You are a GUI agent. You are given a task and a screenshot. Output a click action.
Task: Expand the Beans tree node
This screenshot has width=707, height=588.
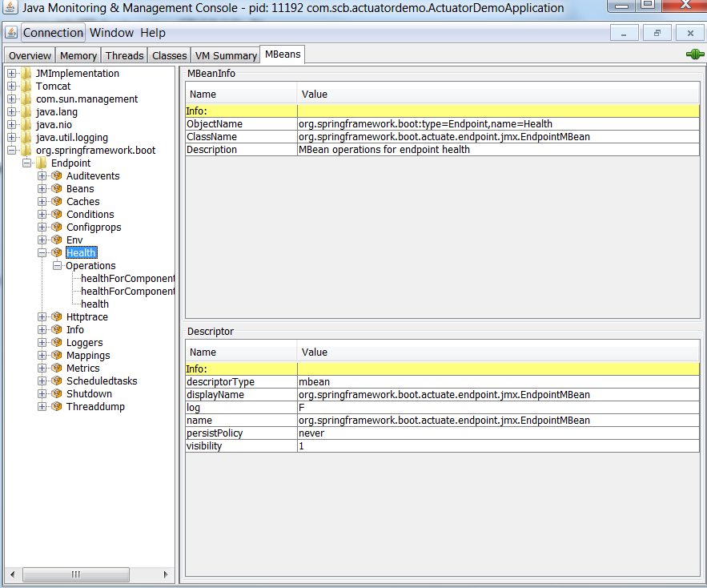41,188
